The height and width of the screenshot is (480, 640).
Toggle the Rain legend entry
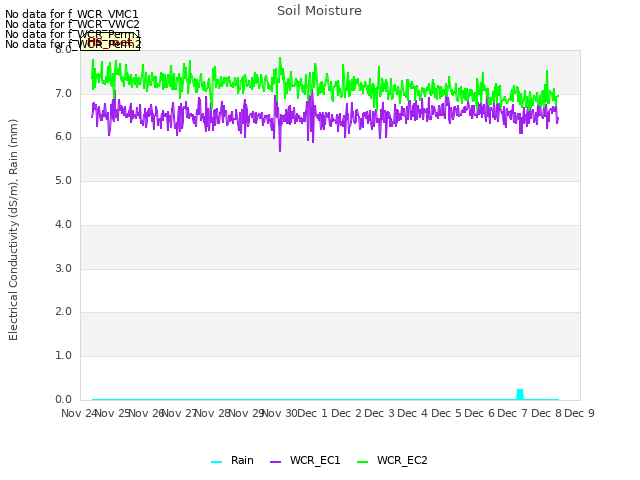point(232,460)
